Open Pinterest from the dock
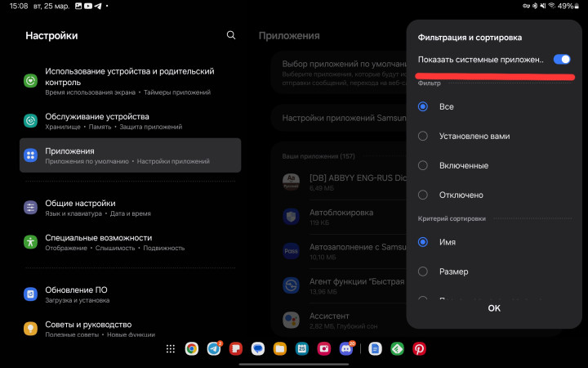This screenshot has height=368, width=588. click(419, 348)
